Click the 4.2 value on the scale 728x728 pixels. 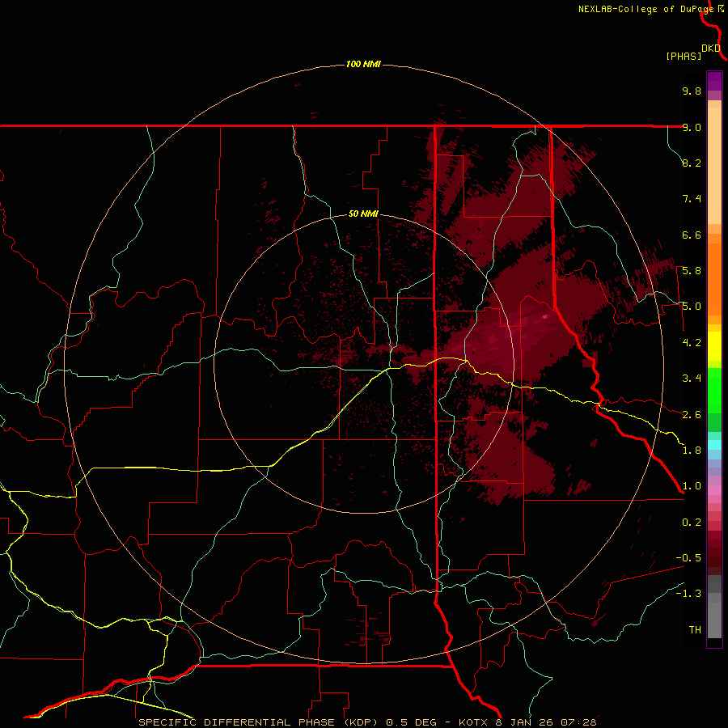pos(692,342)
